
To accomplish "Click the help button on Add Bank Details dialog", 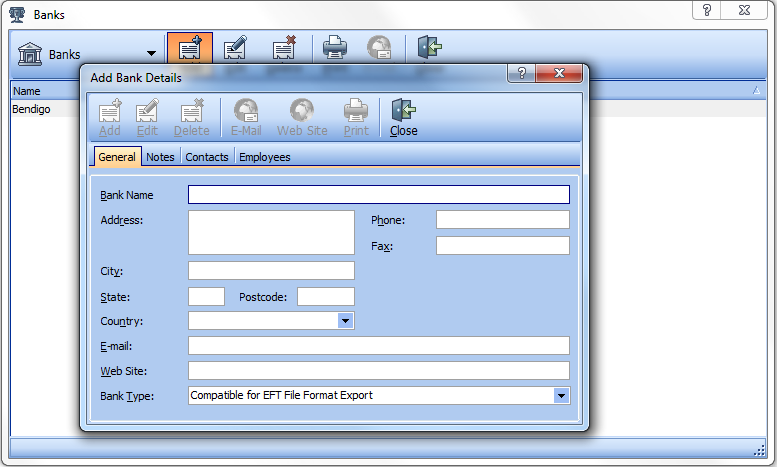I will tap(521, 73).
